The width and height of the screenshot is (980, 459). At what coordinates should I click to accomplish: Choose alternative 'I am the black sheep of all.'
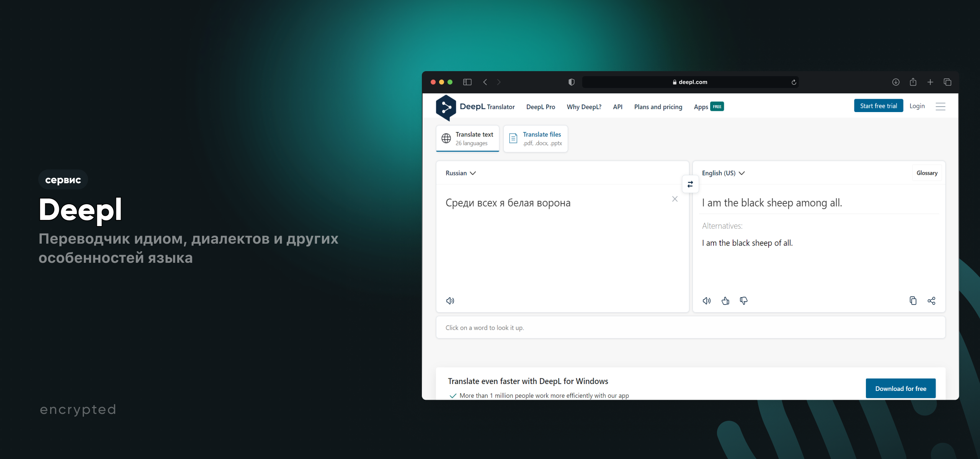click(747, 243)
